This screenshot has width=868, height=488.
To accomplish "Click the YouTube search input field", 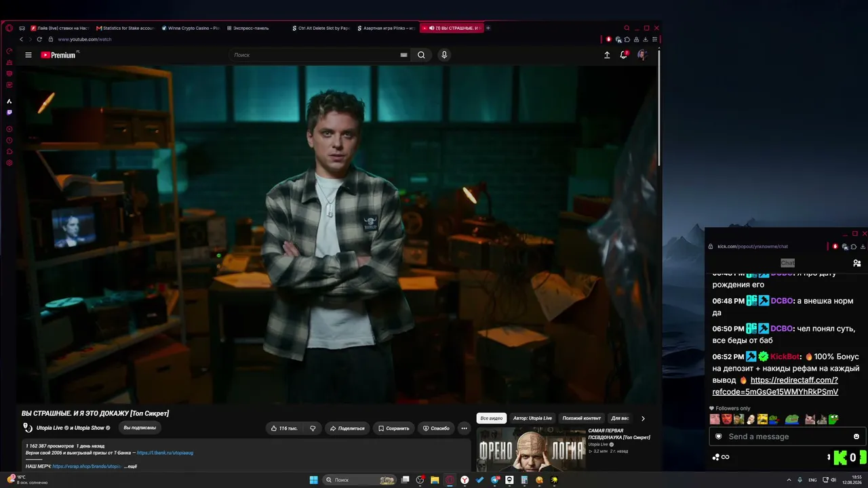I will (315, 55).
